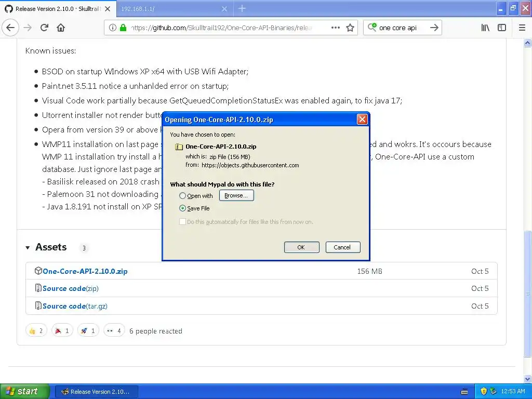Click the zip folder icon in dialog

tap(179, 147)
